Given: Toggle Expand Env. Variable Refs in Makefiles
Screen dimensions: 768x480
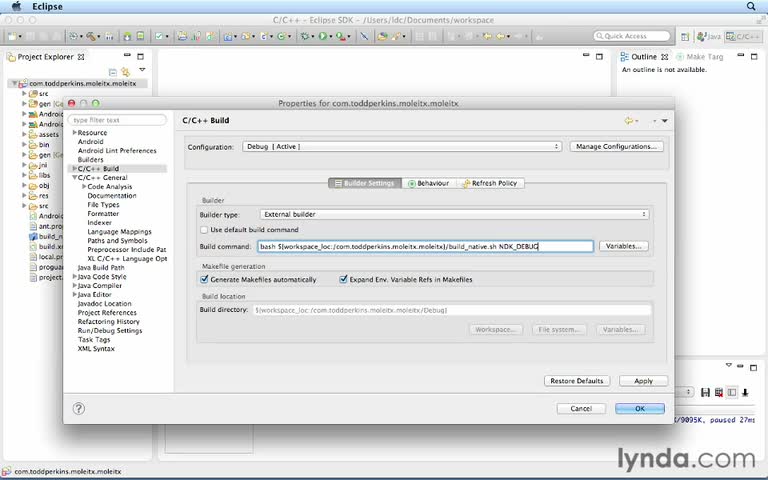Looking at the screenshot, I should coord(343,279).
